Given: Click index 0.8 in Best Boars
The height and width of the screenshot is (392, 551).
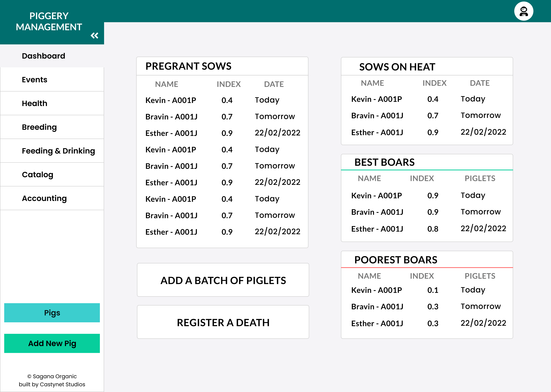Looking at the screenshot, I should [433, 229].
